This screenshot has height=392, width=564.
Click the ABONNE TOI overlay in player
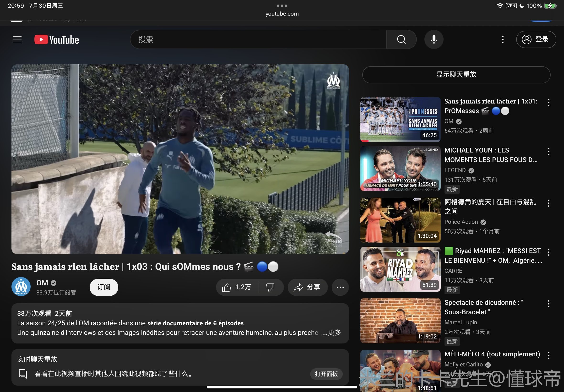[x=333, y=239]
